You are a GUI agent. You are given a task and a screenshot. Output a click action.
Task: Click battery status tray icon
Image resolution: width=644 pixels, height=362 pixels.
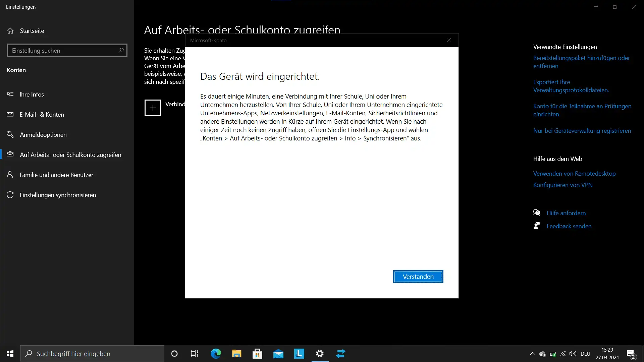[x=553, y=354]
